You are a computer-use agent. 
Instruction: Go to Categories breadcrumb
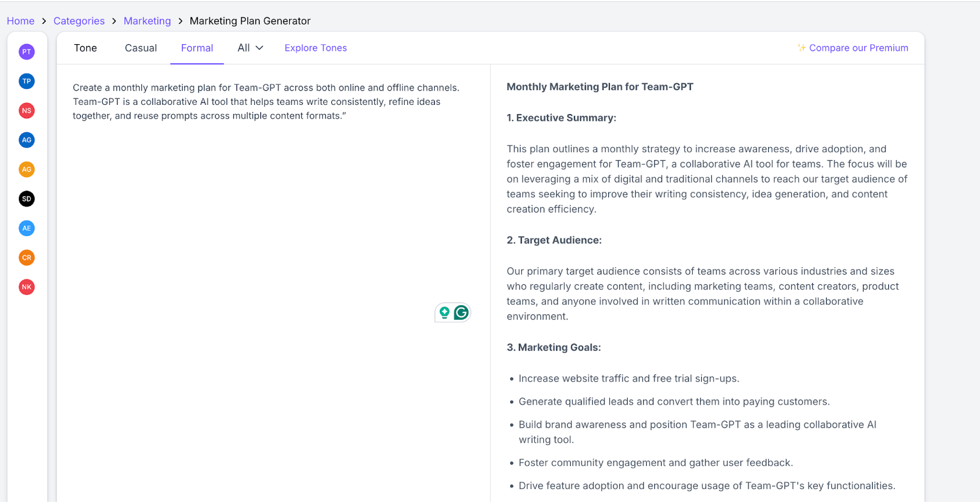point(79,21)
